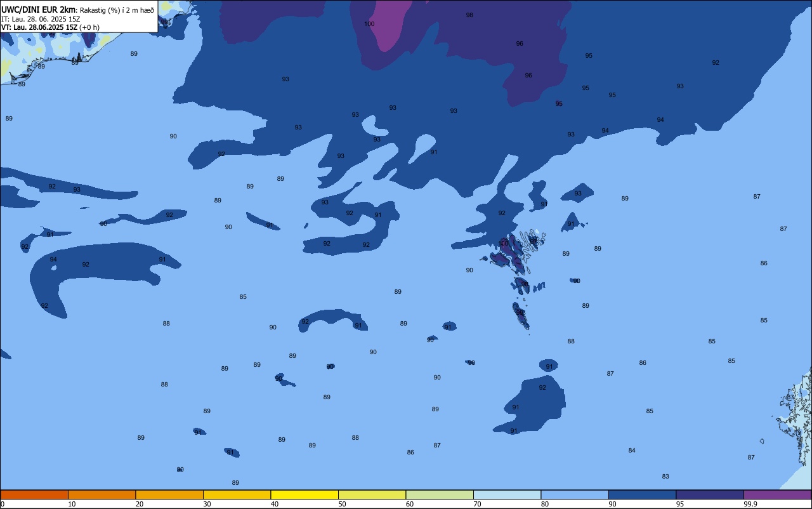Click the '20' legend tick label
Image resolution: width=812 pixels, height=509 pixels.
click(140, 504)
